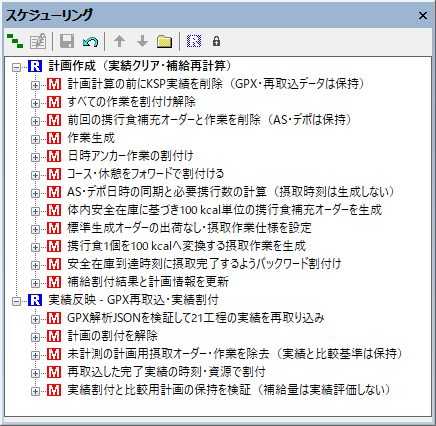Expand the 体内安全在庫に基づき100 kcal単位 node

pyautogui.click(x=35, y=211)
